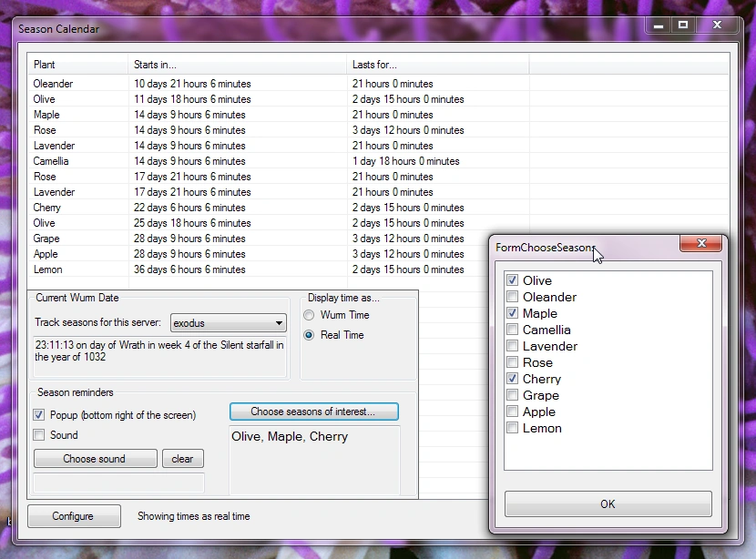Viewport: 756px width, 559px height.
Task: Uncheck the Maple season checkbox
Action: 512,313
